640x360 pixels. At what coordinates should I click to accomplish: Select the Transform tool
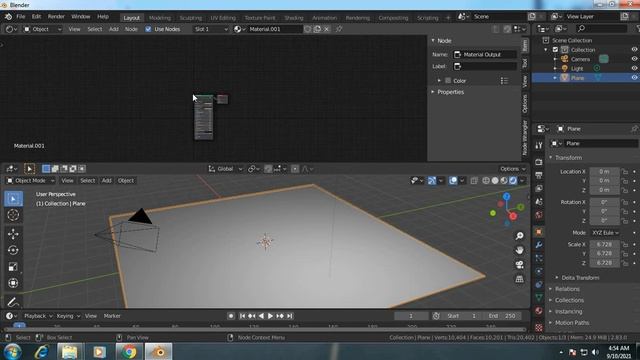point(13,283)
